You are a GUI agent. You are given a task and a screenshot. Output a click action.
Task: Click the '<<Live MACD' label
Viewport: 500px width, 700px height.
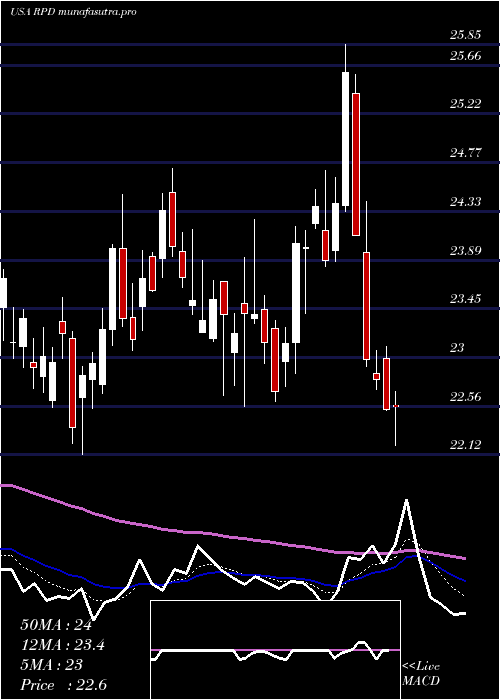click(x=421, y=674)
